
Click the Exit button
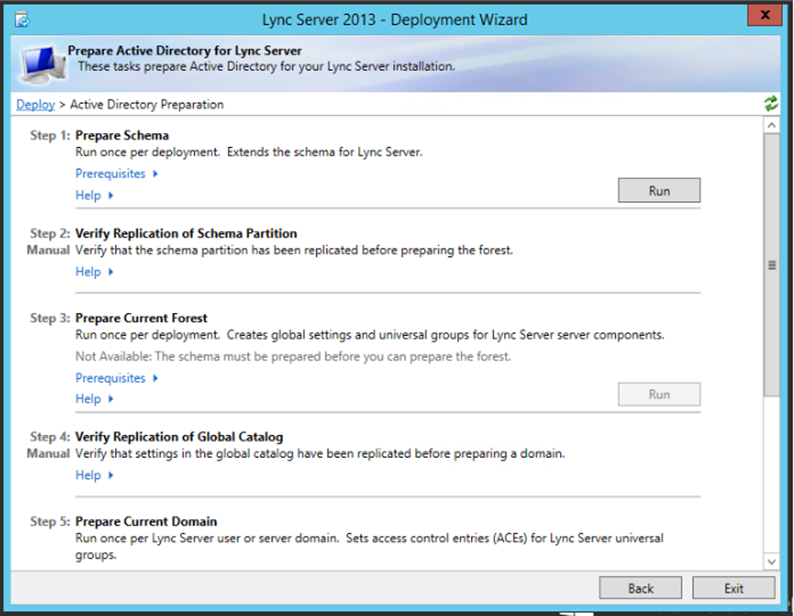tap(733, 588)
